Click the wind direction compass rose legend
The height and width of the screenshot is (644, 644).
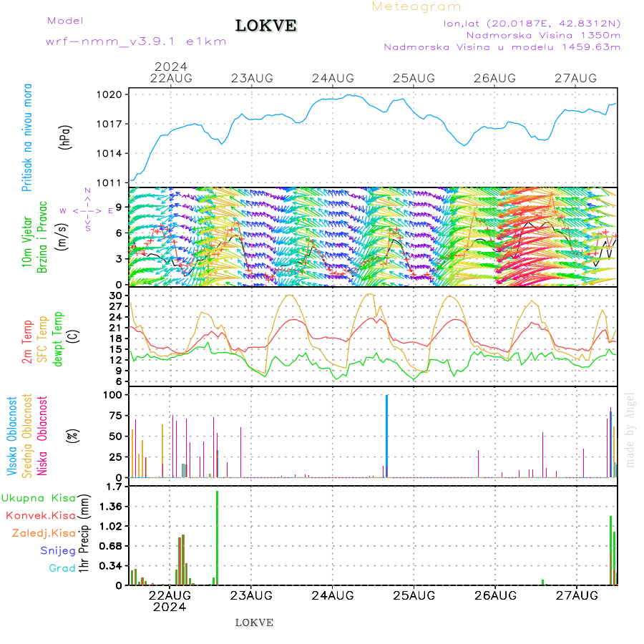[87, 210]
